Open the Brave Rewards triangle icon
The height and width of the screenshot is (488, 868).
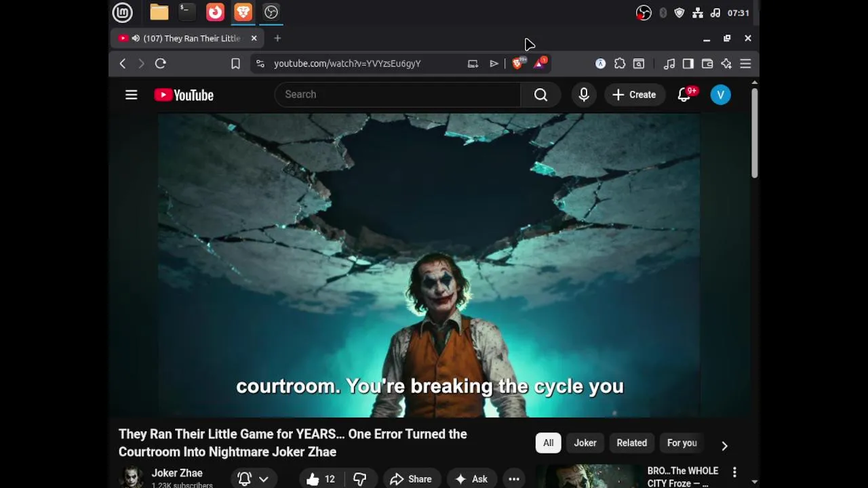540,63
